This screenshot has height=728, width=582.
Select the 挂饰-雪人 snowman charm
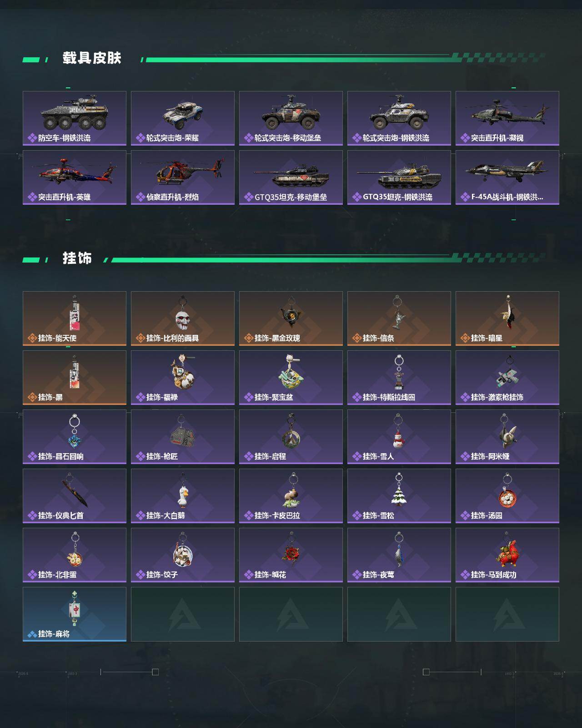pos(399,437)
